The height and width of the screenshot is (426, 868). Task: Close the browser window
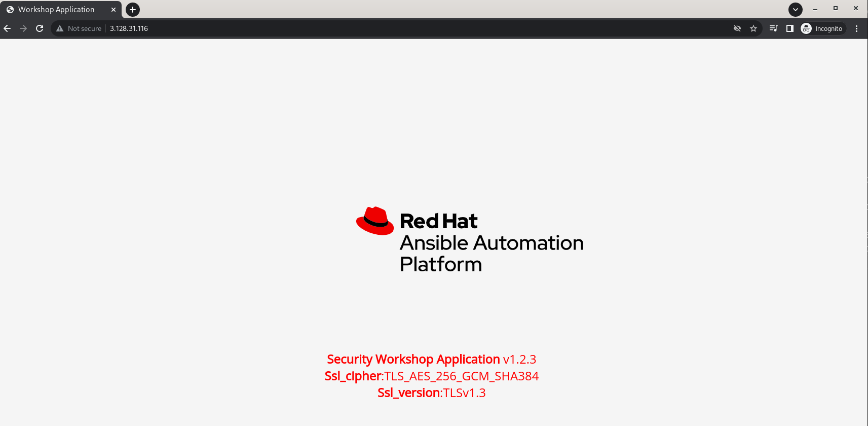coord(856,9)
